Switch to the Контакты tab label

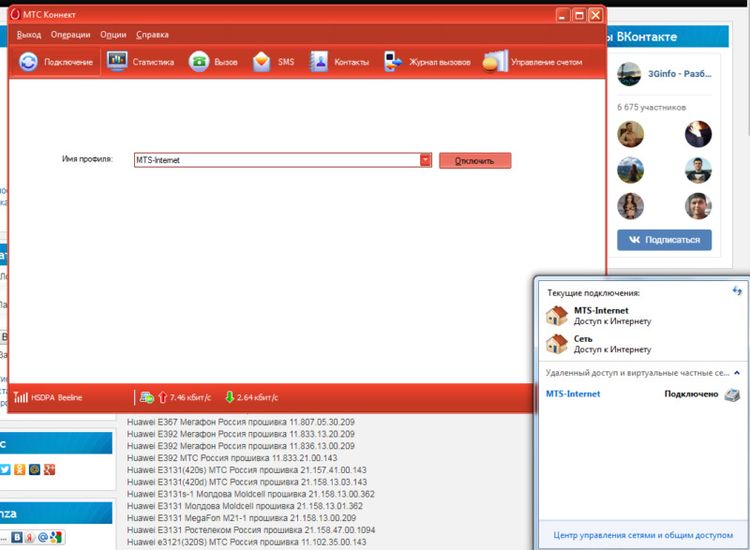(x=352, y=62)
